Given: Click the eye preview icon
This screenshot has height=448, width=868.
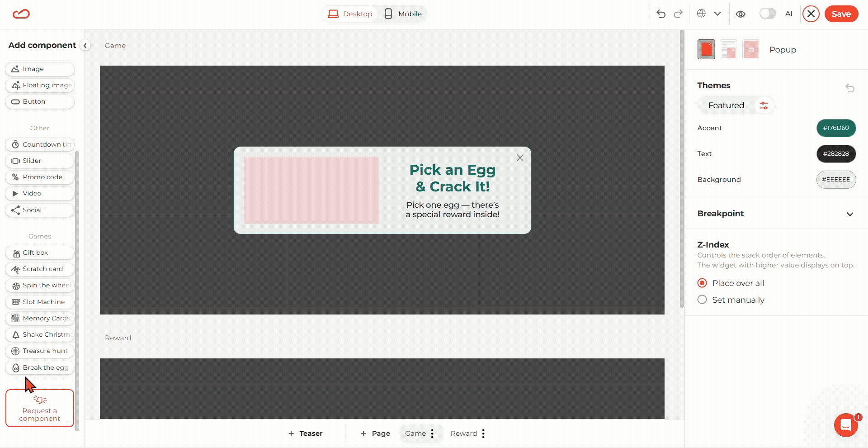Looking at the screenshot, I should click(x=741, y=14).
